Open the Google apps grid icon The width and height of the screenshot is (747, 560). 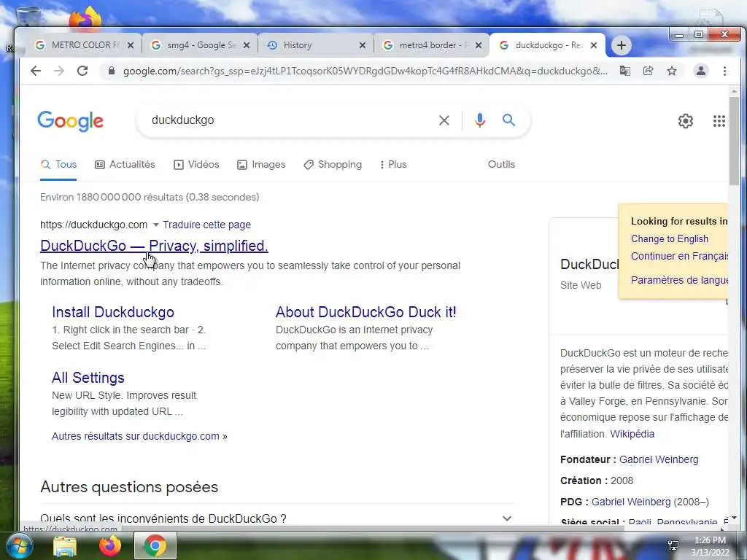719,121
